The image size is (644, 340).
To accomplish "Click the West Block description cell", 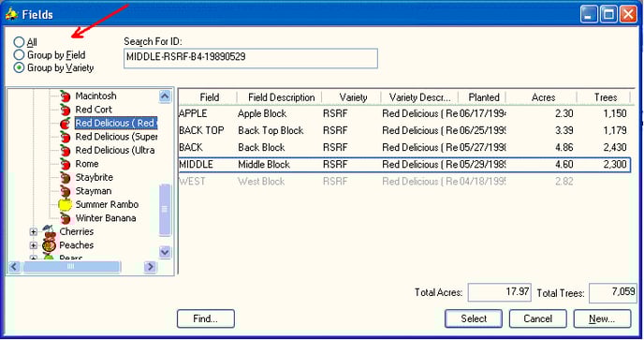I will 261,182.
